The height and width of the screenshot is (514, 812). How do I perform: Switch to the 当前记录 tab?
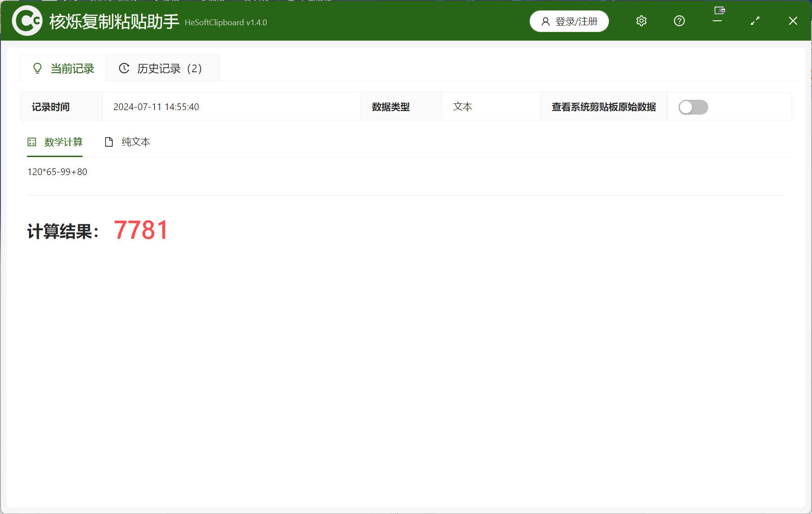[63, 68]
